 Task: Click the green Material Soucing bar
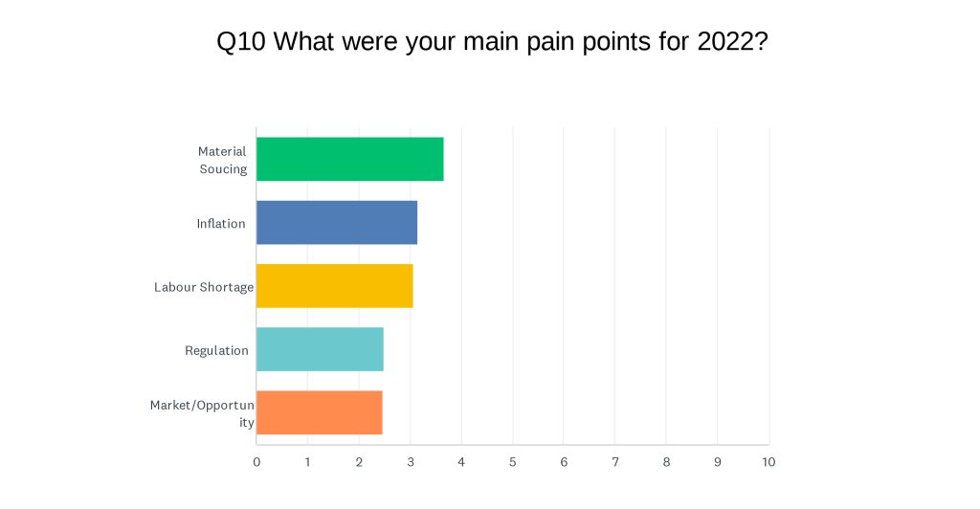pos(350,159)
